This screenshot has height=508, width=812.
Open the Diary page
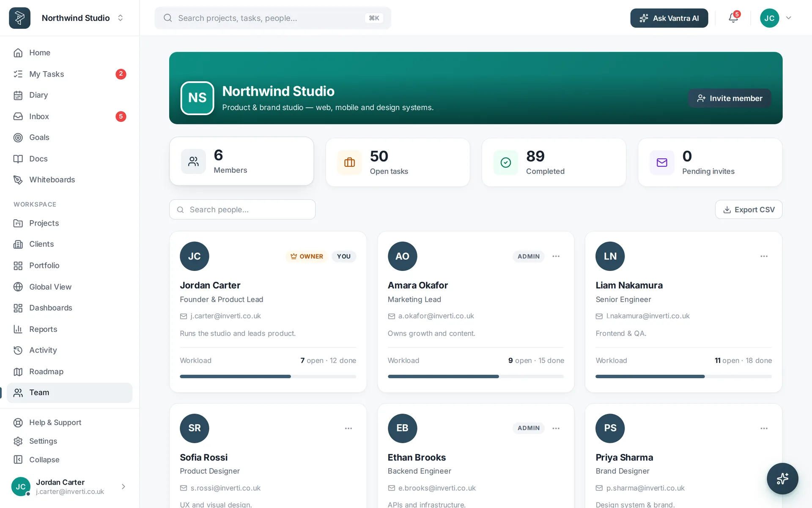tap(70, 95)
